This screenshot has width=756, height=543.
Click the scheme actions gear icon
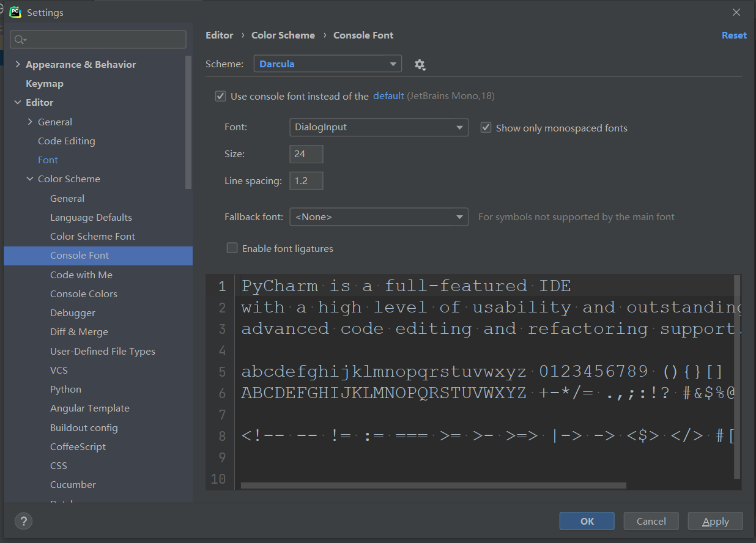click(420, 64)
